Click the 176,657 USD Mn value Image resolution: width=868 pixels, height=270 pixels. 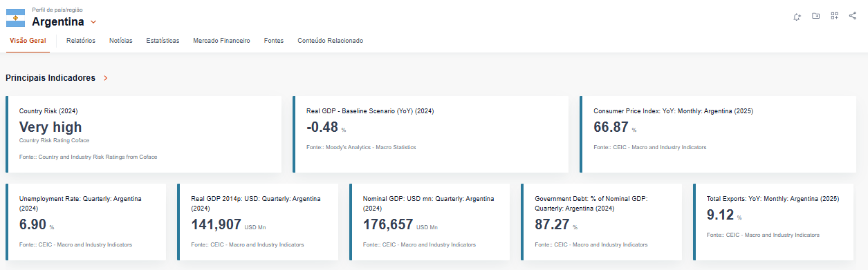point(400,224)
